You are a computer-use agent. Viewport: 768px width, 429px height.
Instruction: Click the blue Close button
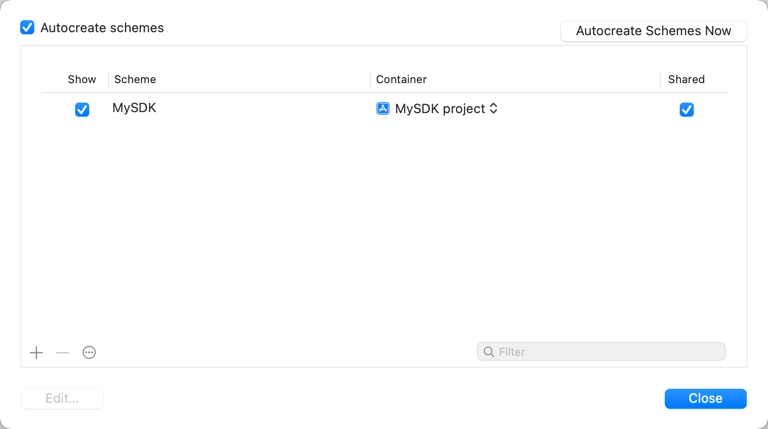click(705, 399)
